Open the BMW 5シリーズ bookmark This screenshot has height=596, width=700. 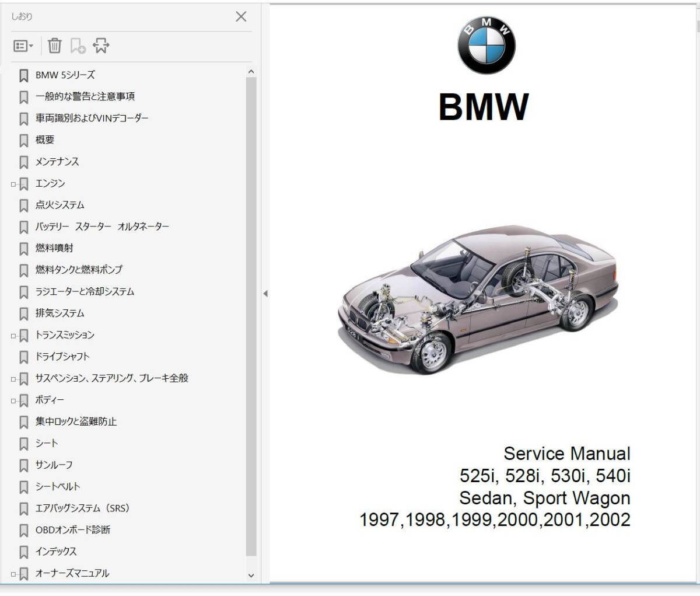pos(65,75)
